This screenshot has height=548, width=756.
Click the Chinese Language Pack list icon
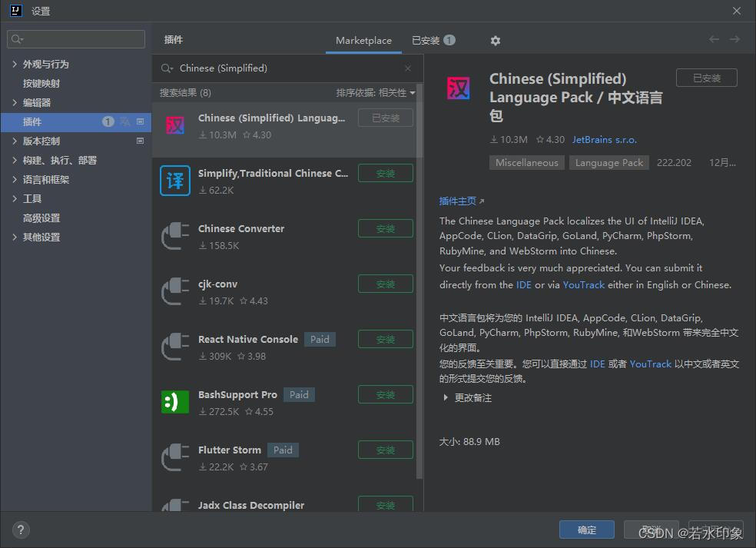coord(175,125)
